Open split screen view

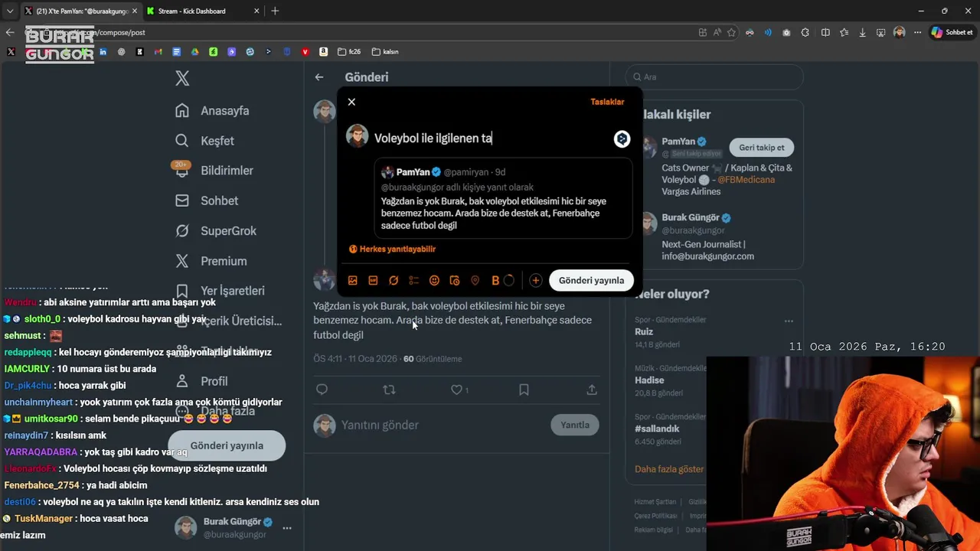(825, 32)
